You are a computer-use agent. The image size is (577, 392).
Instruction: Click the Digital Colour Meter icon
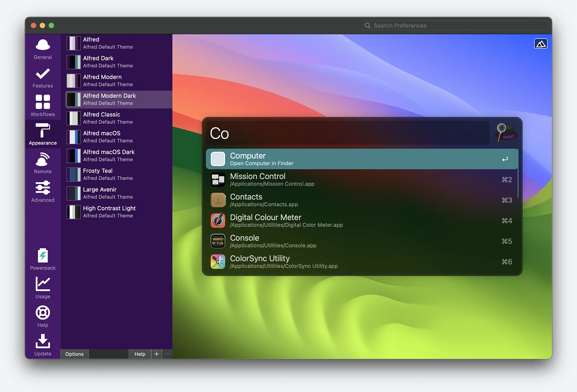pyautogui.click(x=218, y=221)
